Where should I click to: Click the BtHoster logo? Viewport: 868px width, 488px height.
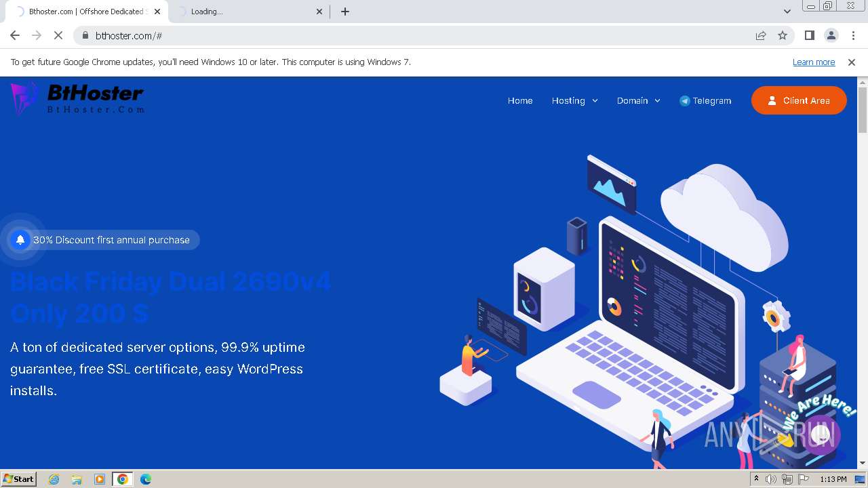[x=77, y=98]
